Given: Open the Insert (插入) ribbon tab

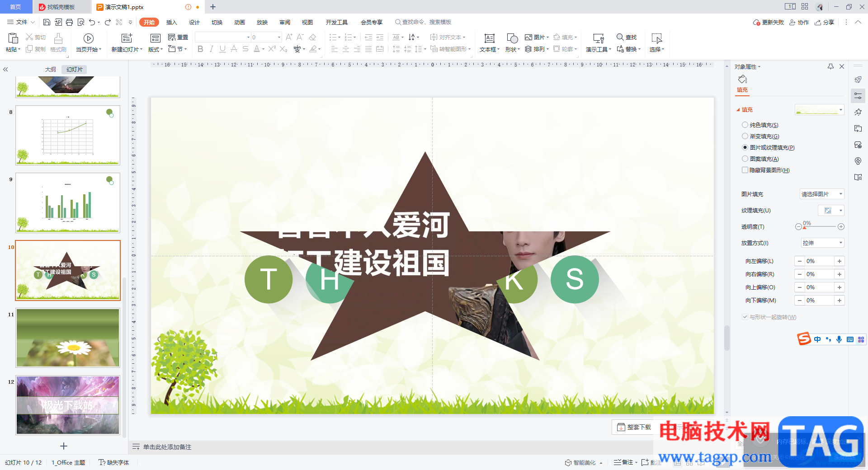Looking at the screenshot, I should point(171,22).
